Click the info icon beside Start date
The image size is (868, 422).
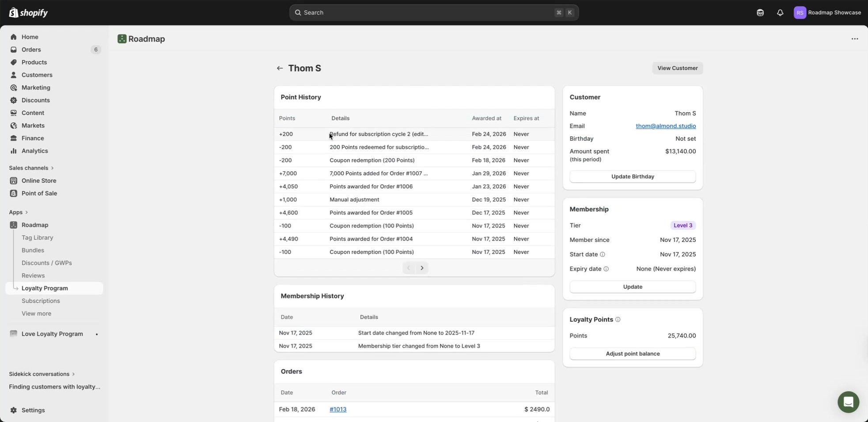[x=602, y=254]
